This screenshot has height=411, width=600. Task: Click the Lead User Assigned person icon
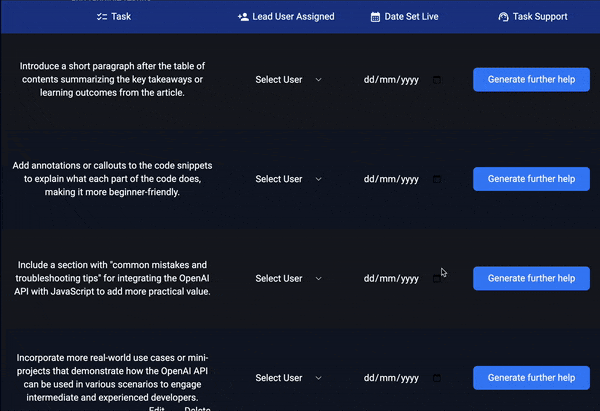click(243, 17)
